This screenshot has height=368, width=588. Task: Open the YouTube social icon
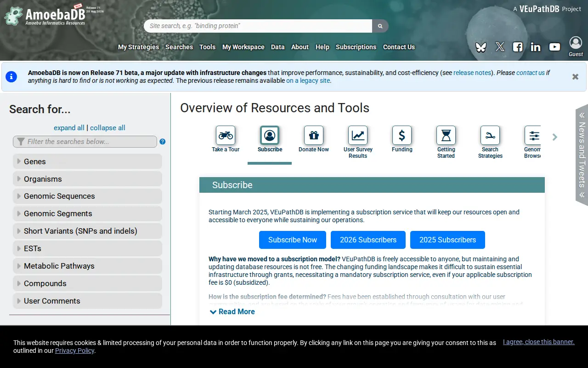point(554,47)
